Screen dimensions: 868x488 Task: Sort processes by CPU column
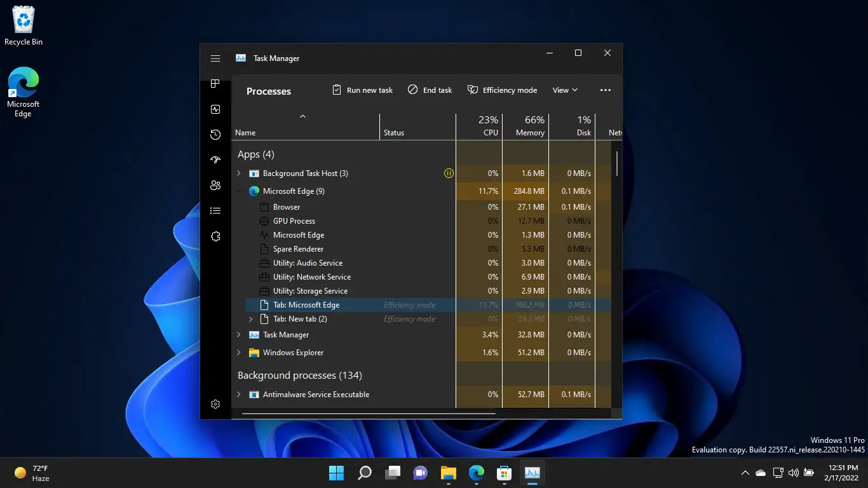(x=479, y=126)
